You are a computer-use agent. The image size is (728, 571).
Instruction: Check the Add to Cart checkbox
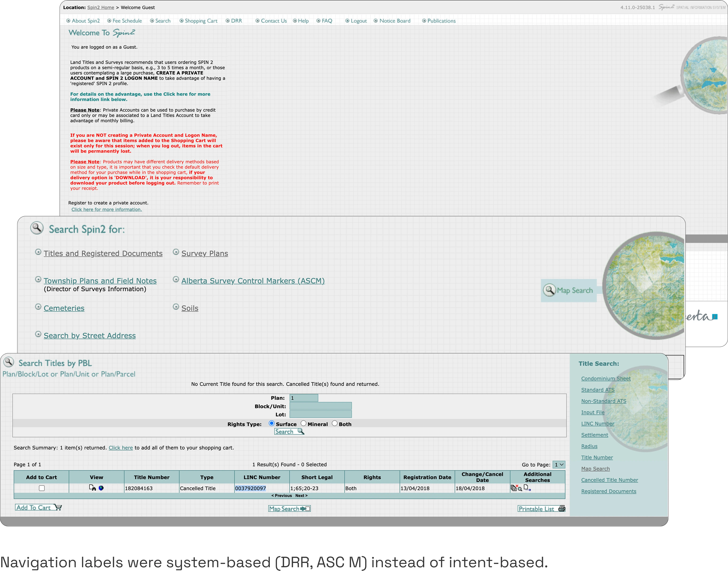click(42, 488)
